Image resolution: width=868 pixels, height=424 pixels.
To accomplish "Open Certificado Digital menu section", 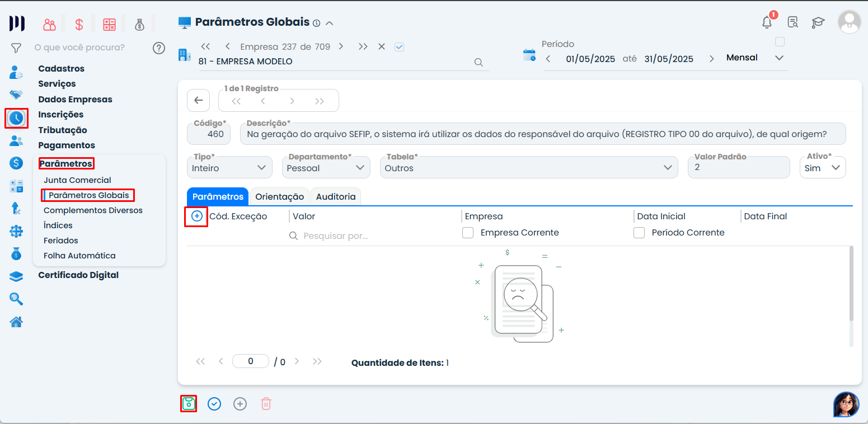I will (x=78, y=275).
